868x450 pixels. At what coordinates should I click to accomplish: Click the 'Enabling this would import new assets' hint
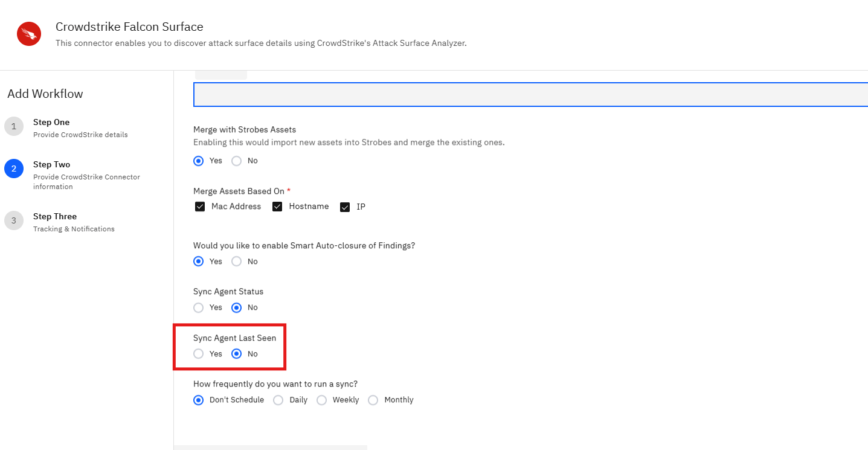point(349,143)
